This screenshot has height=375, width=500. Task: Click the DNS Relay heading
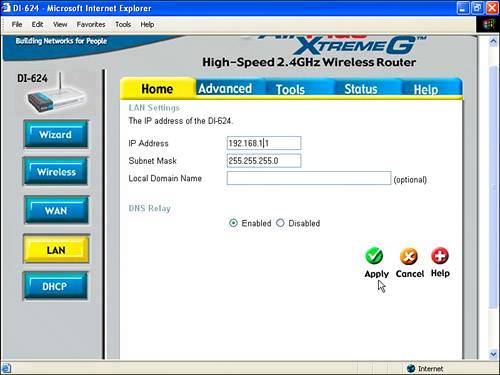(149, 208)
